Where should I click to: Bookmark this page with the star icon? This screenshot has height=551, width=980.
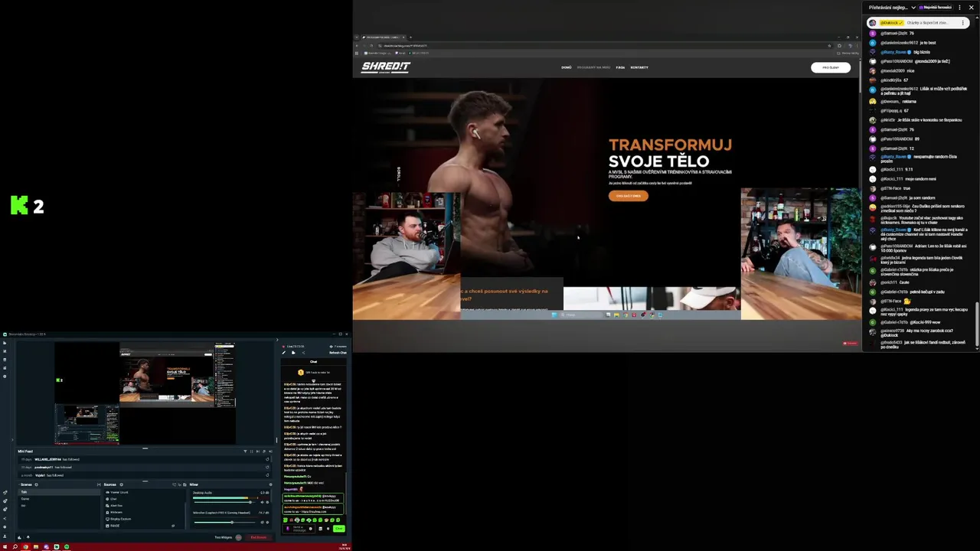pos(829,46)
